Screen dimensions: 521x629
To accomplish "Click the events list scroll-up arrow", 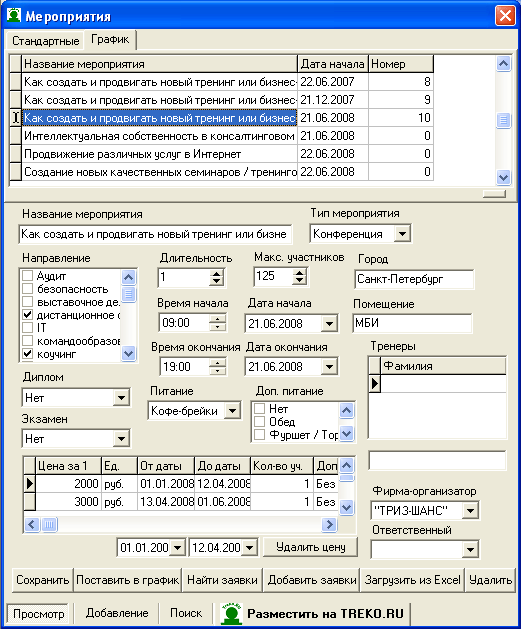I will (503, 63).
